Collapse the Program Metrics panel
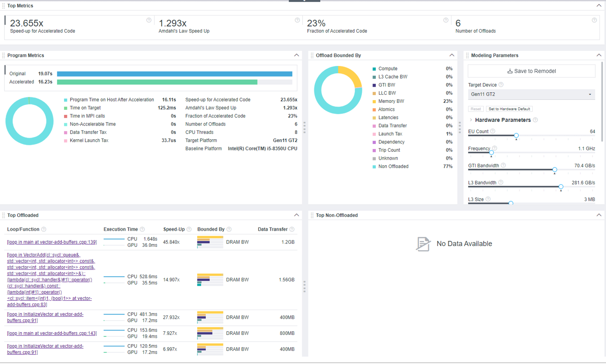606x364 pixels. tap(297, 55)
